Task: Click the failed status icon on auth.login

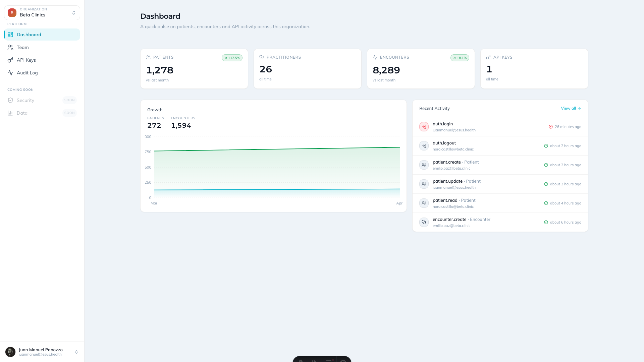Action: click(551, 127)
